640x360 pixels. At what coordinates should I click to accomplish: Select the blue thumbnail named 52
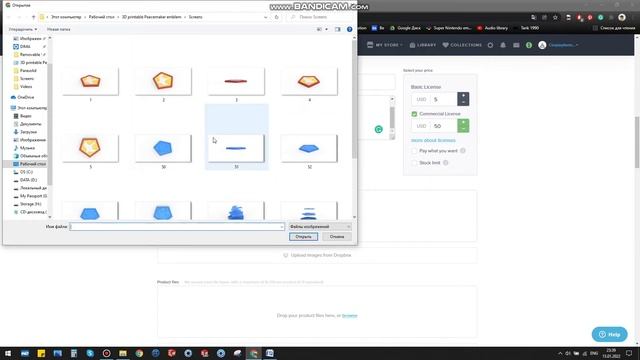tap(309, 148)
